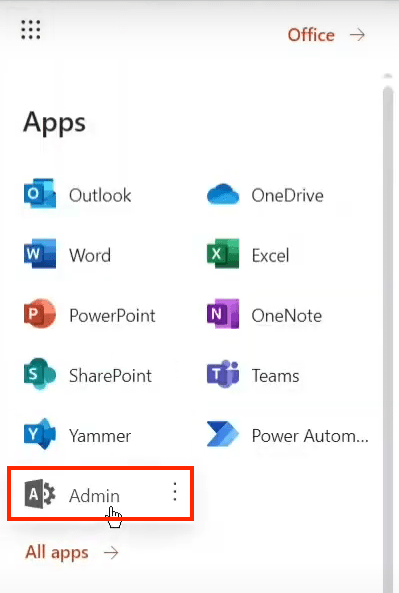Click the Word app icon
Viewport: 399px width, 593px height.
click(x=40, y=254)
